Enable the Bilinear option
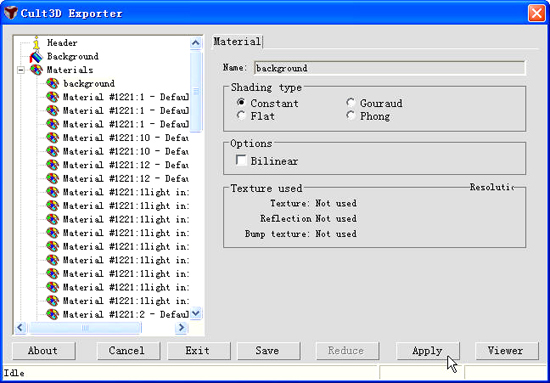 click(x=241, y=161)
